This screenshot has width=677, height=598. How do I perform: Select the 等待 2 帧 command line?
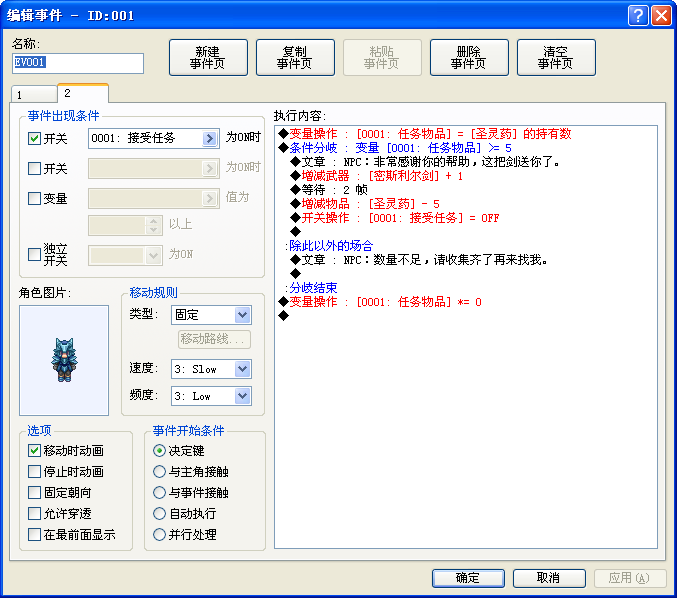pyautogui.click(x=329, y=190)
